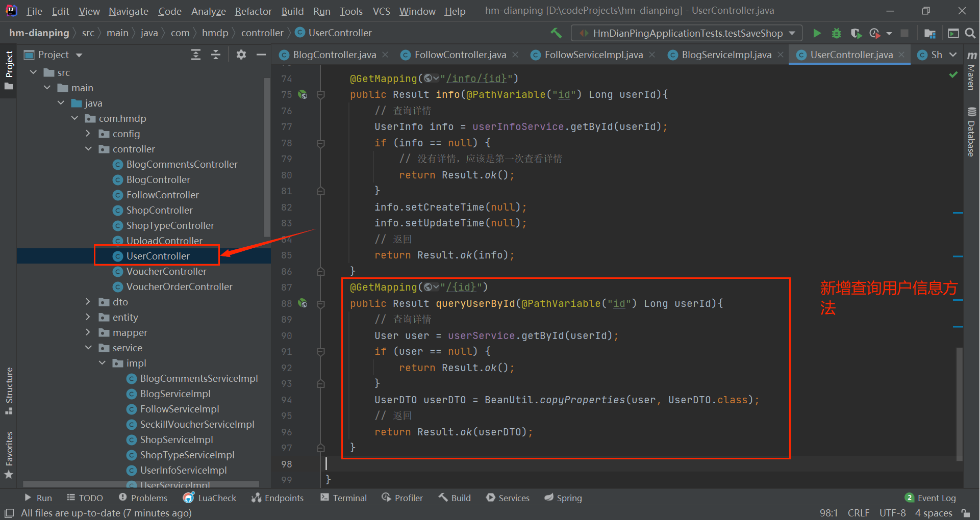Viewport: 980px width, 520px height.
Task: Hide the Project tool window
Action: (x=261, y=55)
